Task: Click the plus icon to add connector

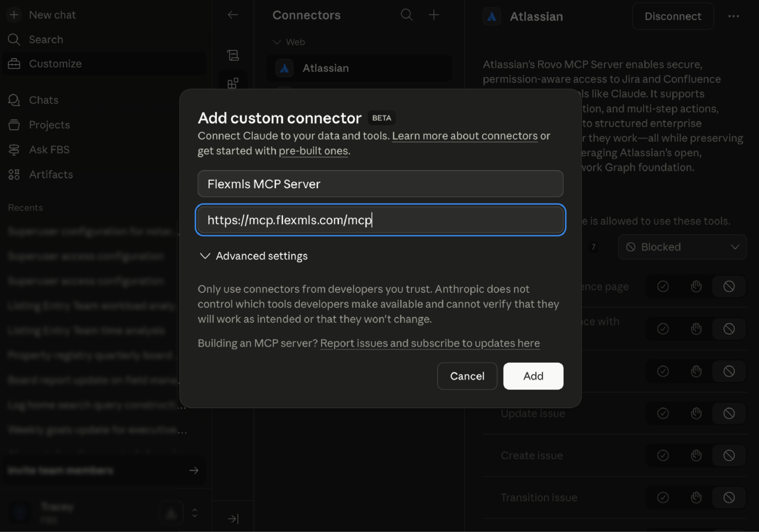Action: point(434,15)
